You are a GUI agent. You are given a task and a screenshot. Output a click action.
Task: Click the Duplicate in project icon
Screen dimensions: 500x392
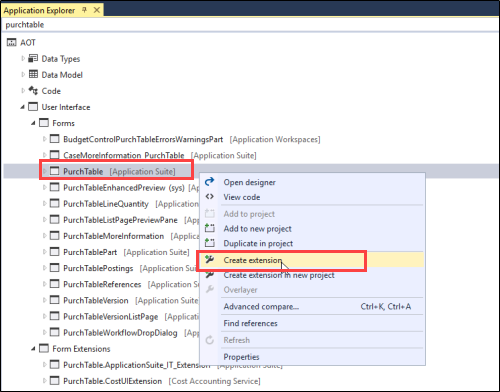click(x=209, y=243)
